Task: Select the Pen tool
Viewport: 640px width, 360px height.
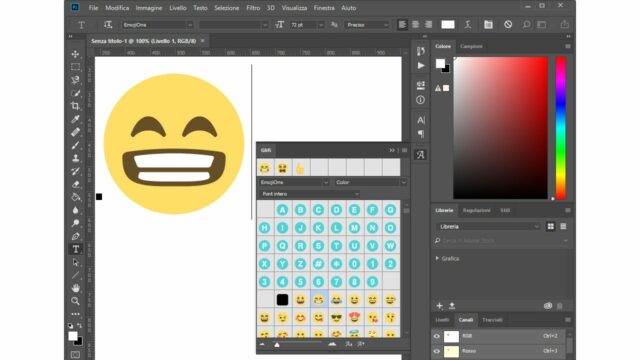Action: pyautogui.click(x=75, y=236)
